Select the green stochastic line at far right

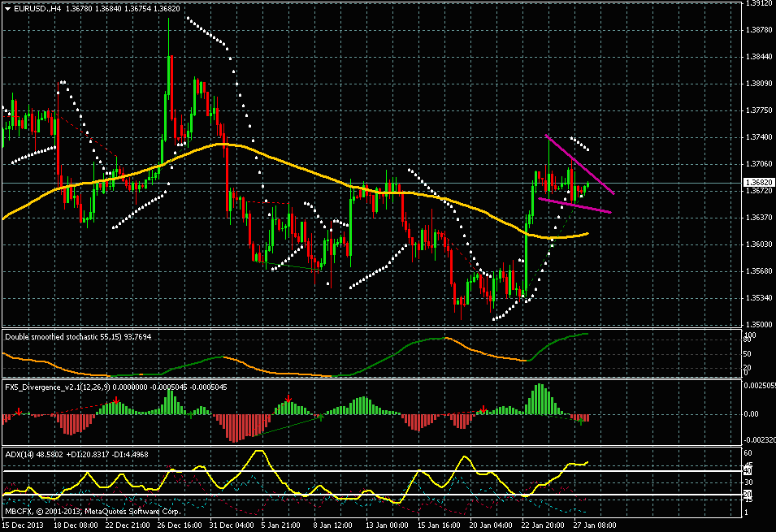tap(569, 335)
